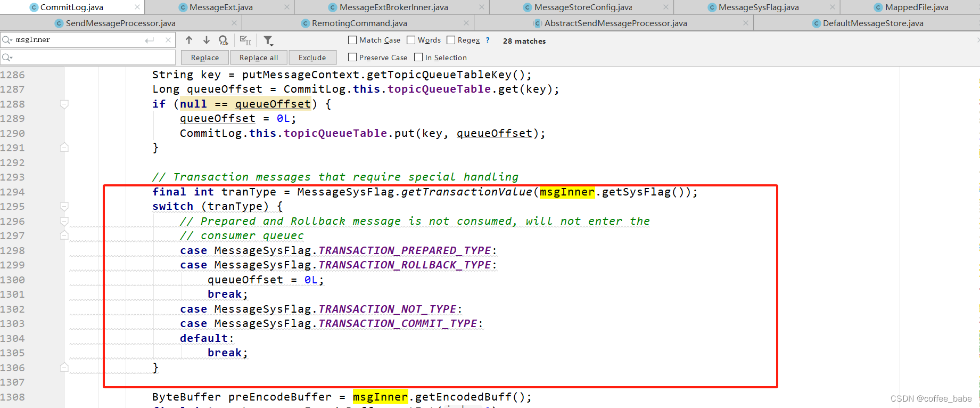This screenshot has width=980, height=408.
Task: Enable Preserve Case checkbox
Action: [352, 57]
